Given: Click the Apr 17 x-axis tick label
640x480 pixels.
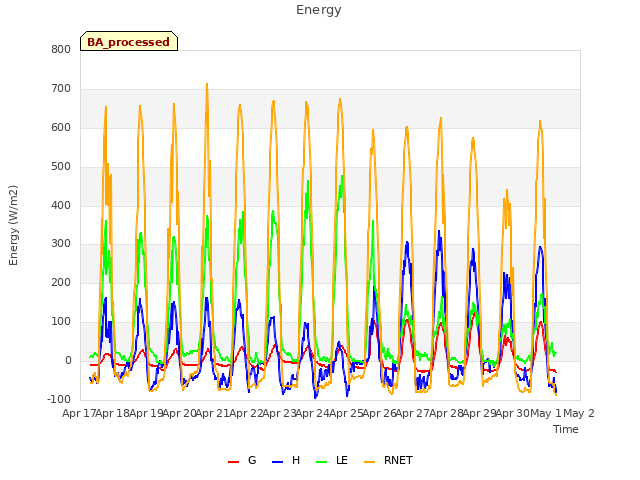Looking at the screenshot, I should click(78, 413).
